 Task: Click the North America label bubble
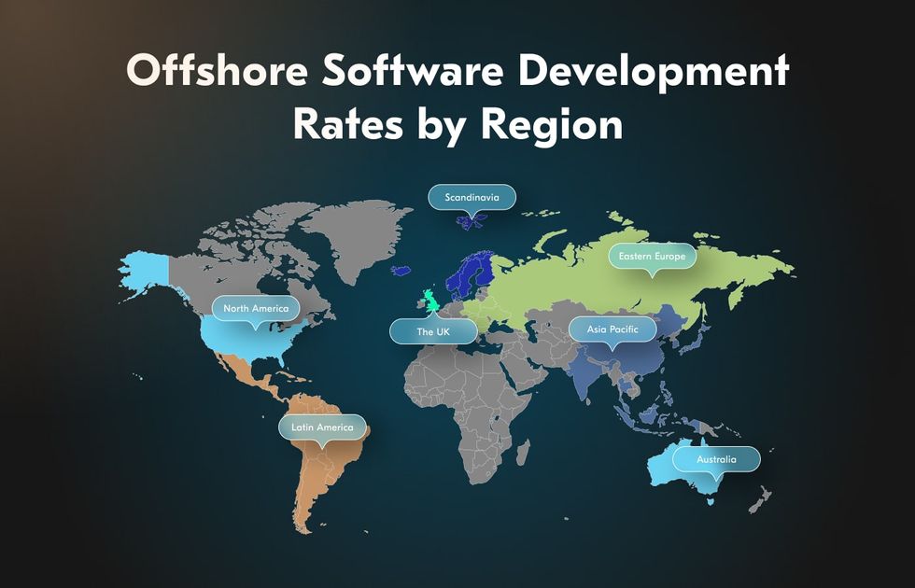pos(256,308)
